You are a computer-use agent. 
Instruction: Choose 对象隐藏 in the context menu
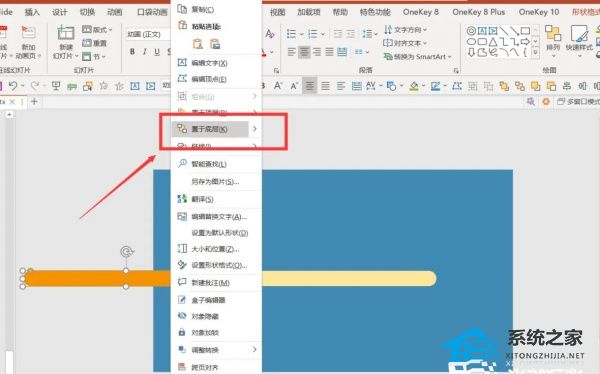click(x=216, y=316)
